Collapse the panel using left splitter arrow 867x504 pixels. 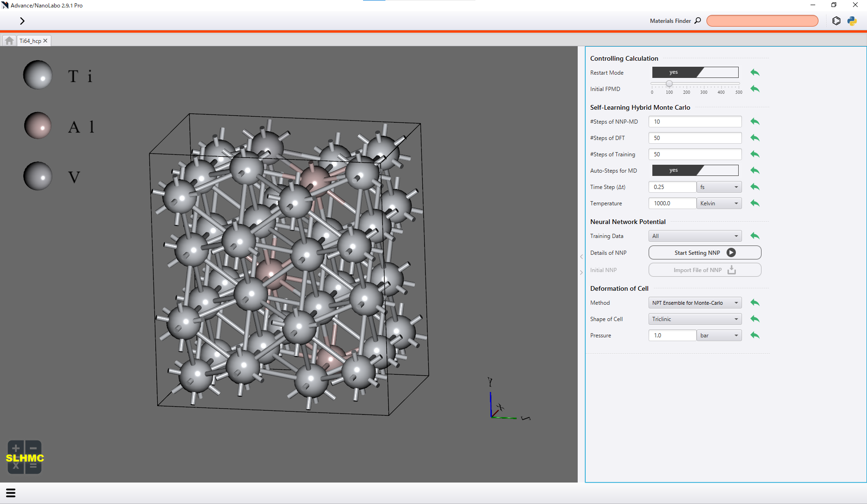581,257
